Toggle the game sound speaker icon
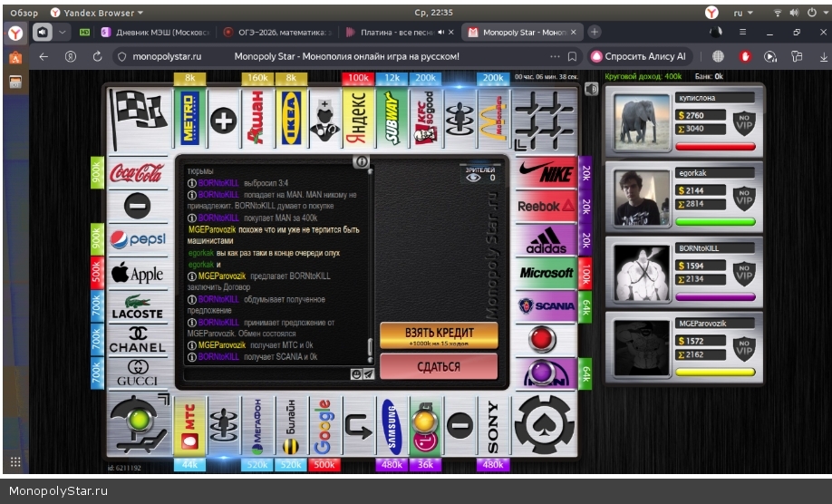The image size is (832, 504). [x=591, y=90]
